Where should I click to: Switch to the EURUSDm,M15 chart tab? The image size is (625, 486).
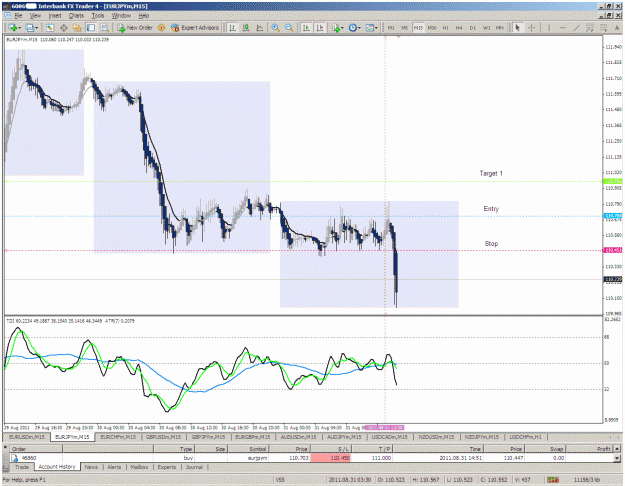coord(27,437)
